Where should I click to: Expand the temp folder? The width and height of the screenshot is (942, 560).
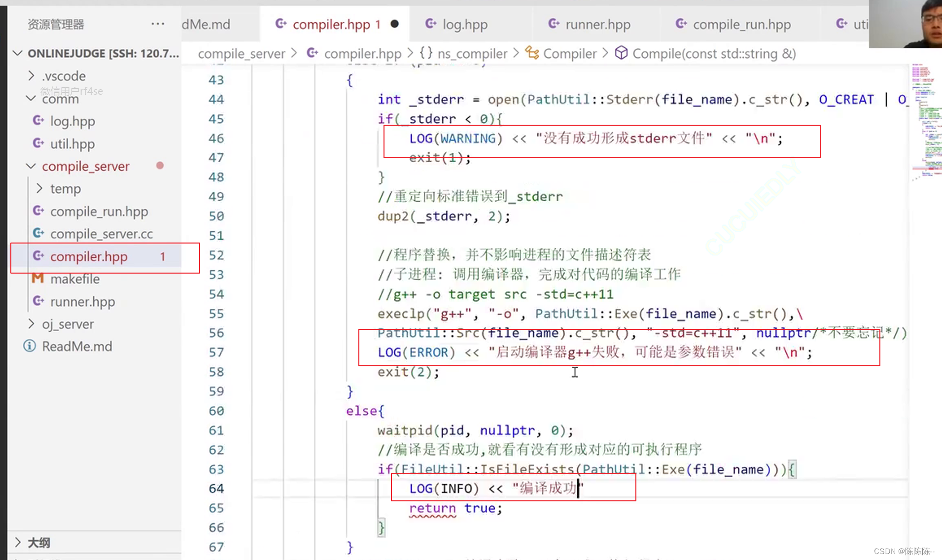click(x=39, y=189)
